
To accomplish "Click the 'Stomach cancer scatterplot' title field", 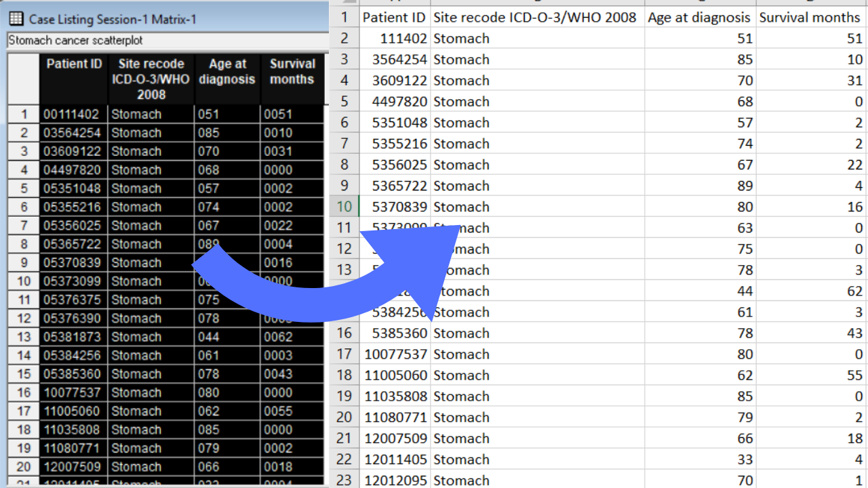I will (x=166, y=41).
